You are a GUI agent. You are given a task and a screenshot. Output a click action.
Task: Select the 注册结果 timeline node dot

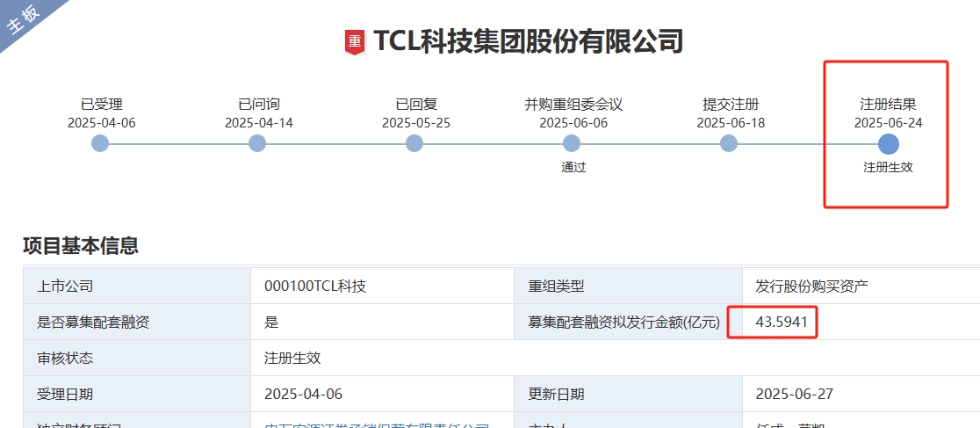pos(888,144)
